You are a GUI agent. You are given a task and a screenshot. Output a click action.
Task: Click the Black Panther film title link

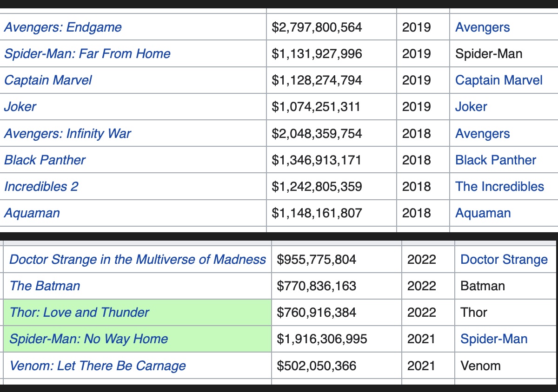click(45, 160)
